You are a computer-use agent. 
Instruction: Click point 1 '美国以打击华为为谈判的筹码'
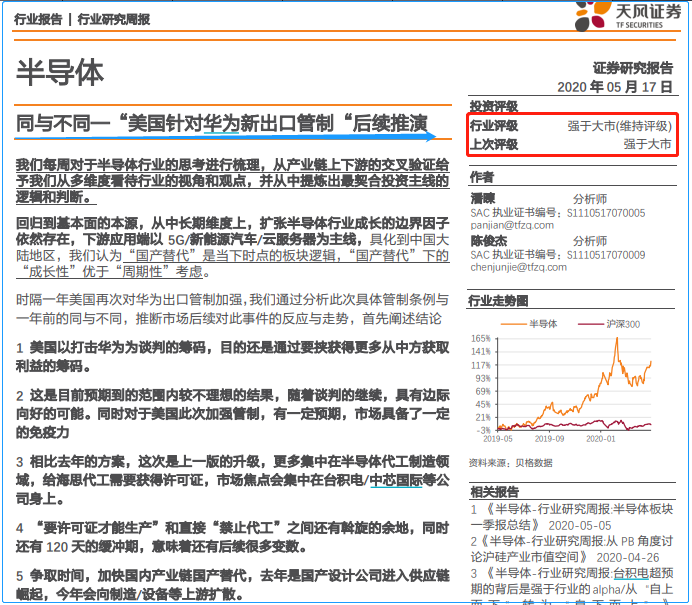(x=233, y=357)
